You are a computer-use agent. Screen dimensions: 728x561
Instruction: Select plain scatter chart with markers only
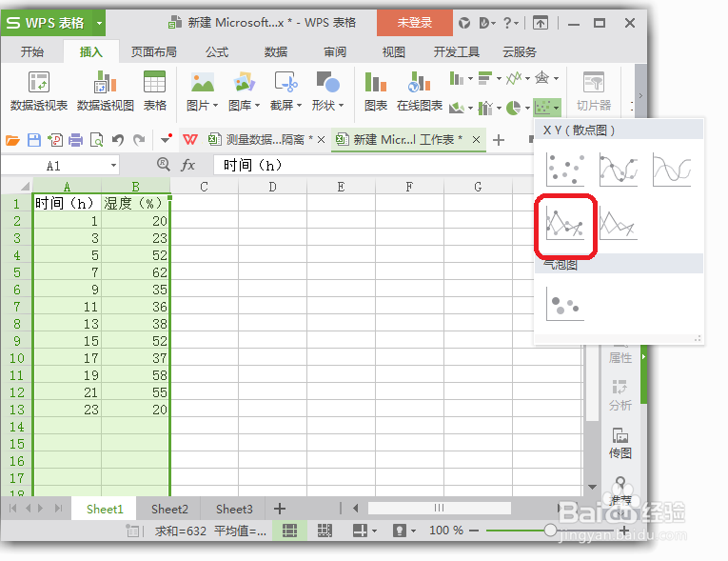point(565,170)
